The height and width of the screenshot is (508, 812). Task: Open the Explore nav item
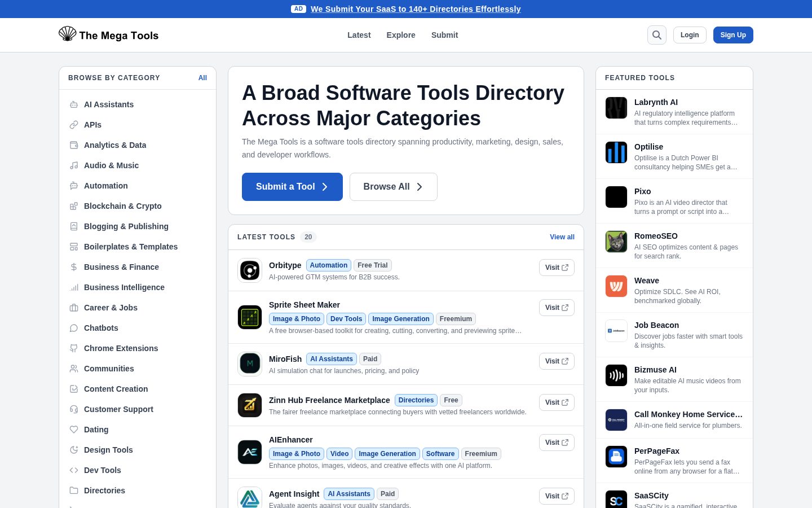point(401,35)
